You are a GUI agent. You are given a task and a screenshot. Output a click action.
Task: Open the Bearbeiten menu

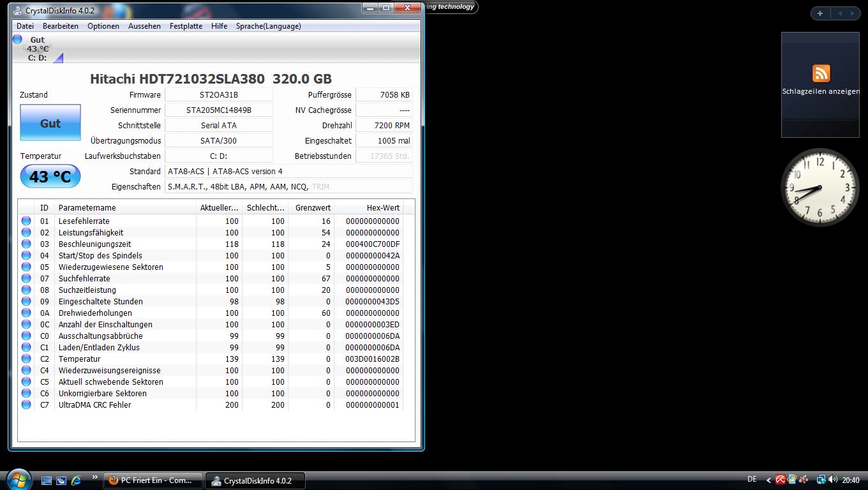pos(61,26)
